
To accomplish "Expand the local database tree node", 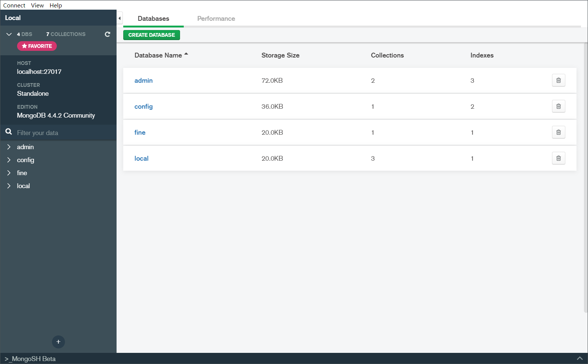I will (x=9, y=186).
